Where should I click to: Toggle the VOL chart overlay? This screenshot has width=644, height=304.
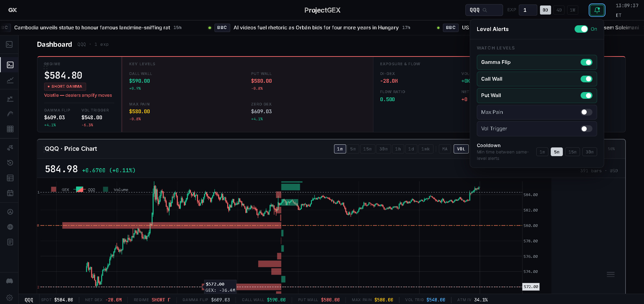461,149
